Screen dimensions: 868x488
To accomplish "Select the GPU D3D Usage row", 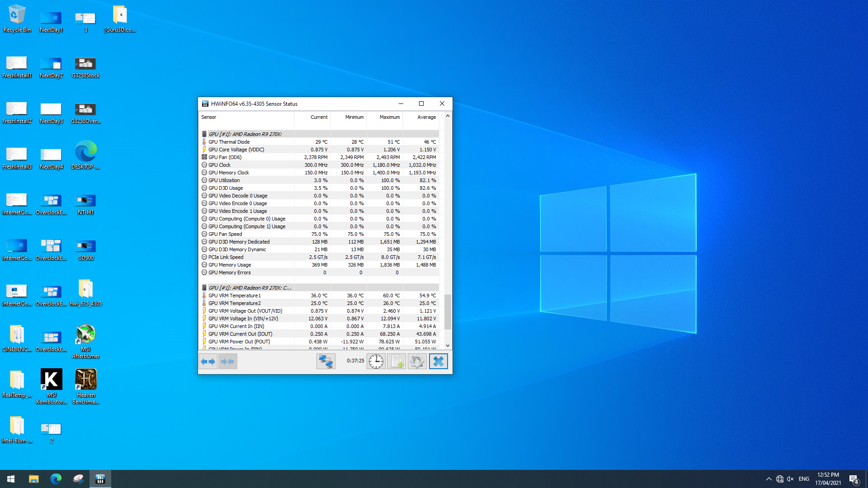I will 319,188.
